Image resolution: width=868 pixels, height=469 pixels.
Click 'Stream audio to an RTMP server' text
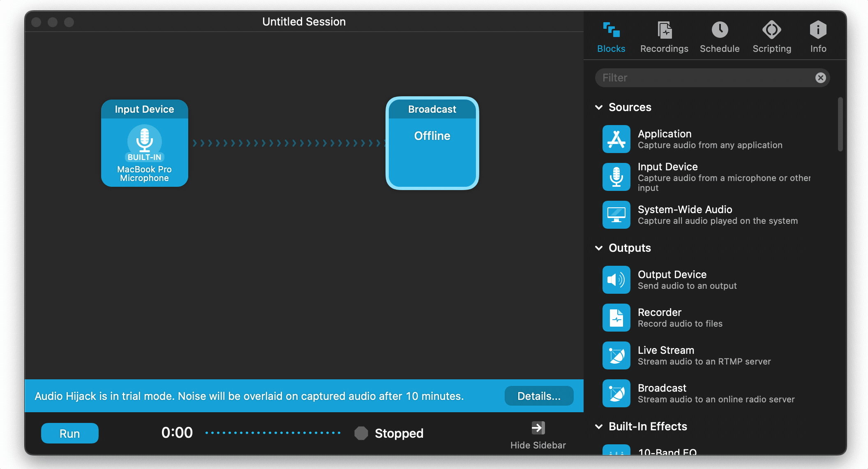click(704, 362)
